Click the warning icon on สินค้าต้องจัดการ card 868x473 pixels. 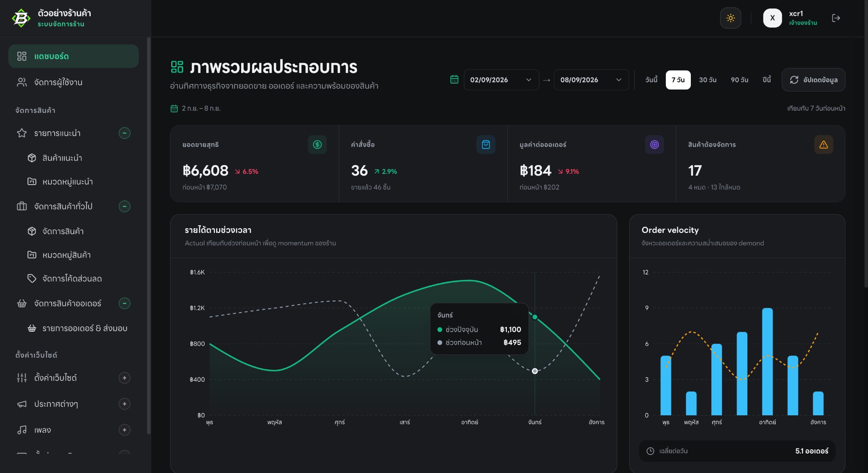(x=823, y=145)
